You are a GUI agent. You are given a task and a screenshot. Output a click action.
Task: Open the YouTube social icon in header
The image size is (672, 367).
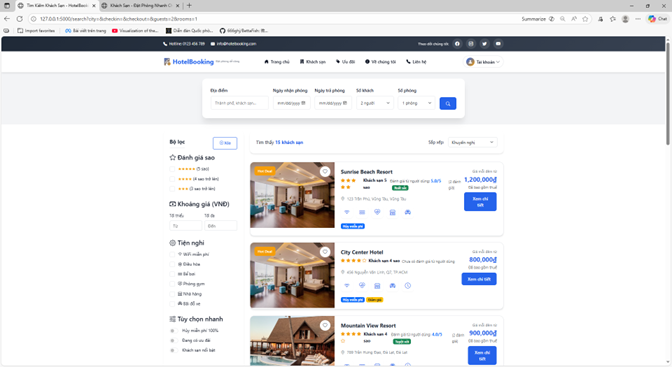tap(498, 44)
